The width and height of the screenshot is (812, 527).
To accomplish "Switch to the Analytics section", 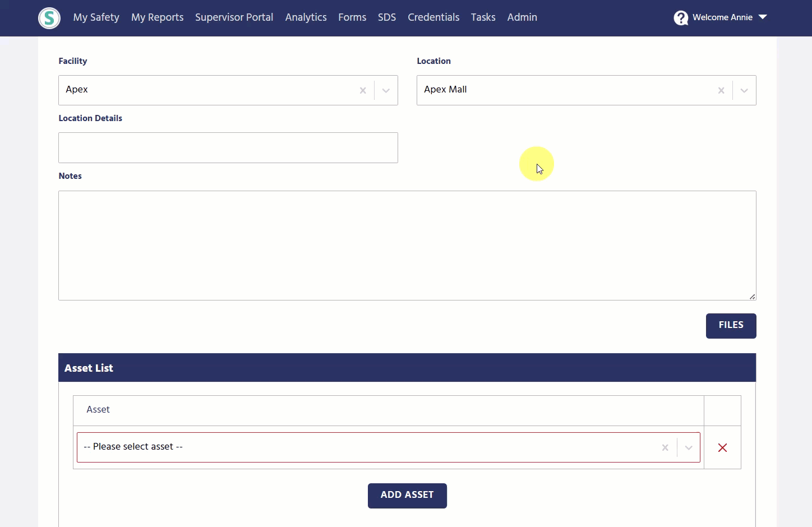I will click(306, 17).
